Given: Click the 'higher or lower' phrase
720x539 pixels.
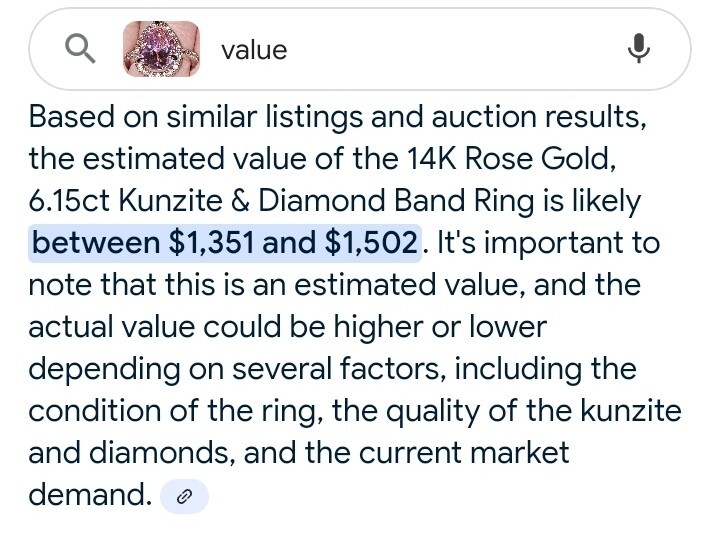Looking at the screenshot, I should point(440,327).
